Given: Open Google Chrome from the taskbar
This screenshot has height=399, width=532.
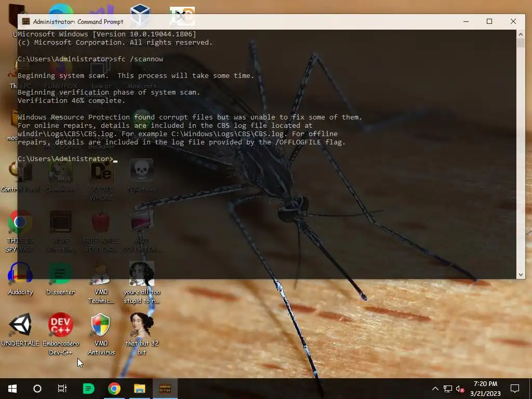Looking at the screenshot, I should 114,389.
